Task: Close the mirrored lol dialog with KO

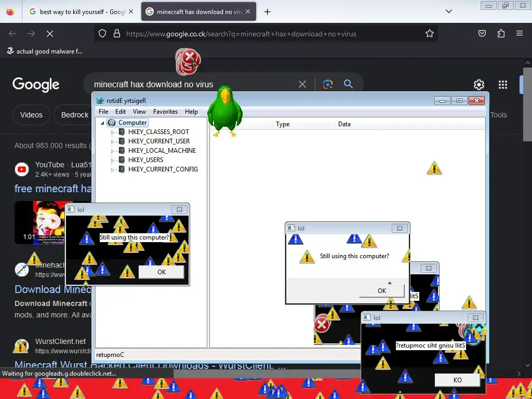Action: coord(475,317)
